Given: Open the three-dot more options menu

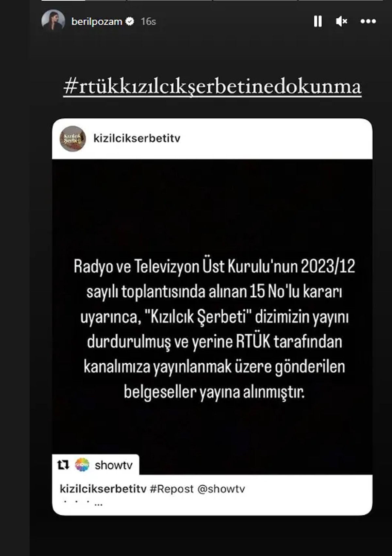Looking at the screenshot, I should pos(368,21).
